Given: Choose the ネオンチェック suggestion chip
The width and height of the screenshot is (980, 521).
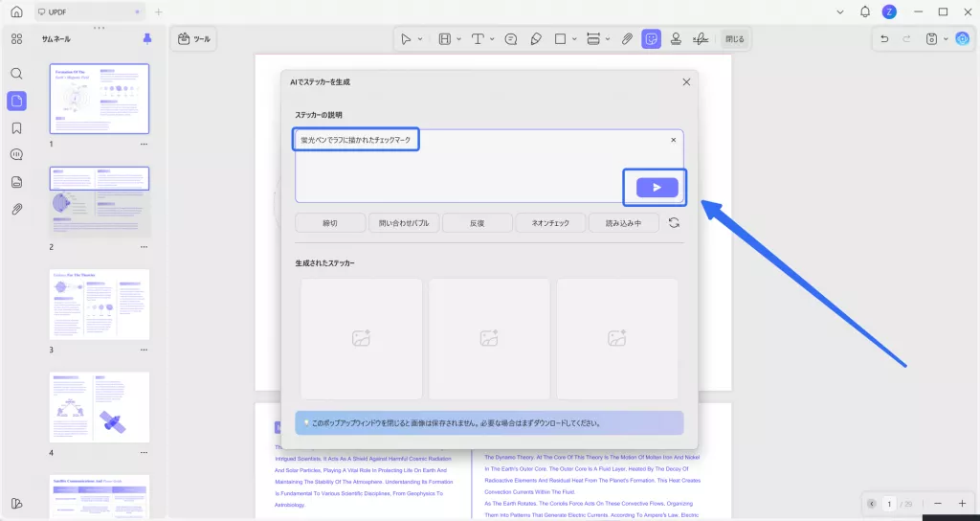Looking at the screenshot, I should click(550, 222).
